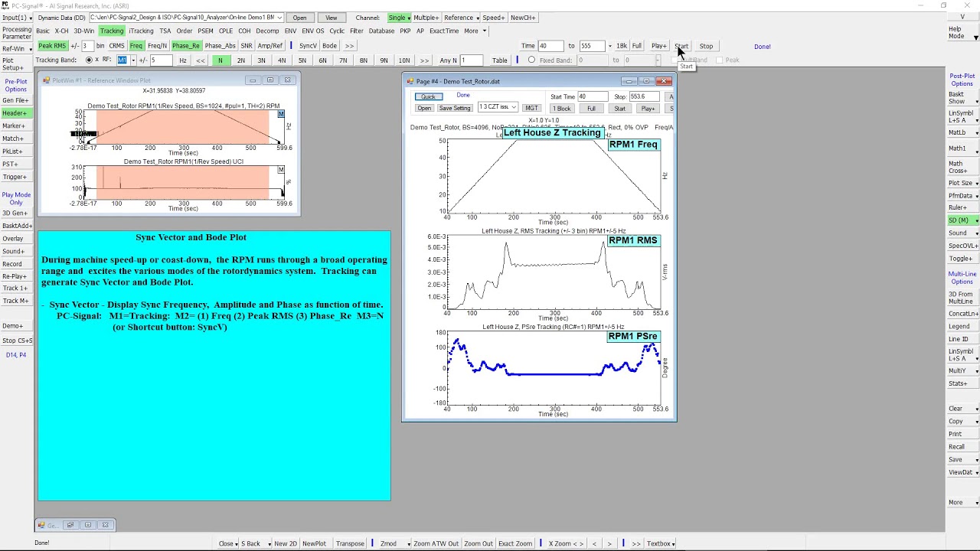Click Save Setting in Page #4 window

[x=455, y=108]
